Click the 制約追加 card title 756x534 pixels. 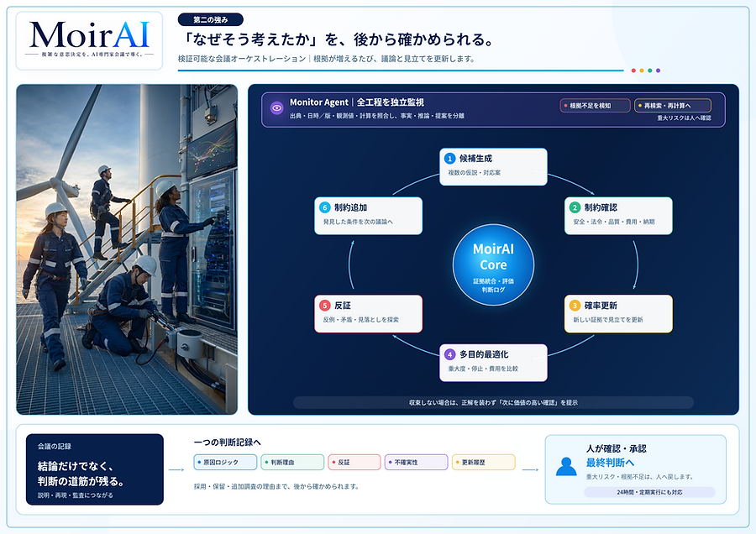coord(351,207)
